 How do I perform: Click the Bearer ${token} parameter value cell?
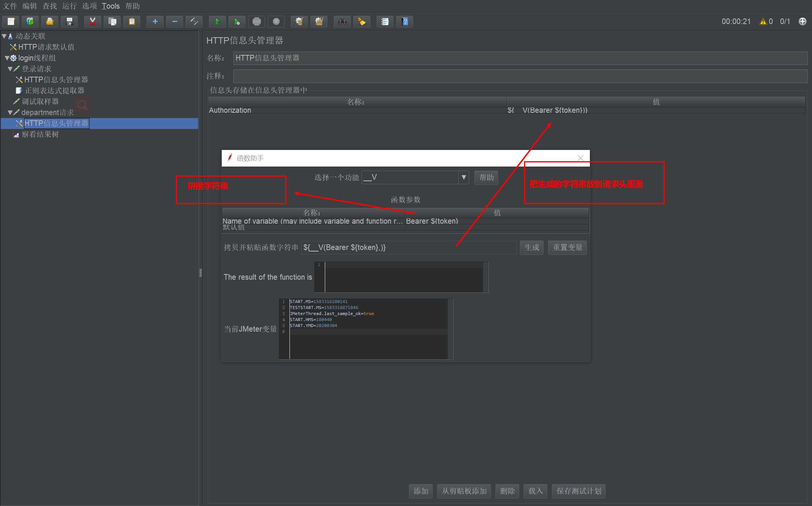point(497,221)
